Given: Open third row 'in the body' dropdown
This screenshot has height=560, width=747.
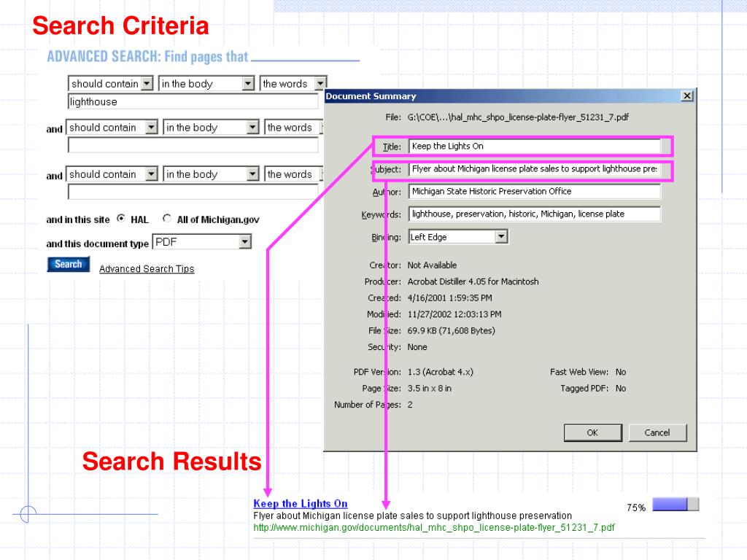Looking at the screenshot, I should pos(211,174).
